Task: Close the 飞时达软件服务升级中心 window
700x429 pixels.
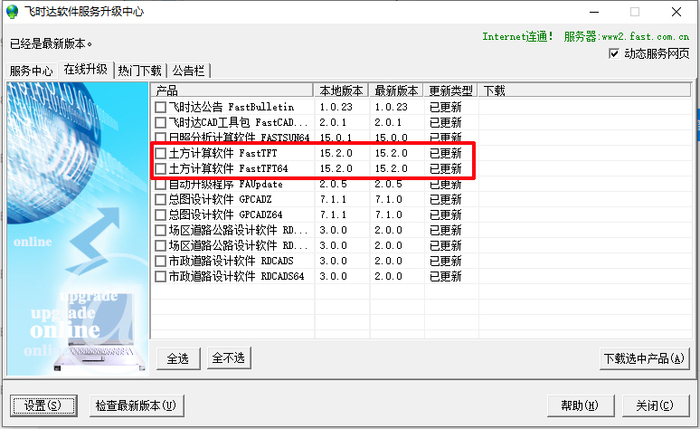Action: [676, 12]
